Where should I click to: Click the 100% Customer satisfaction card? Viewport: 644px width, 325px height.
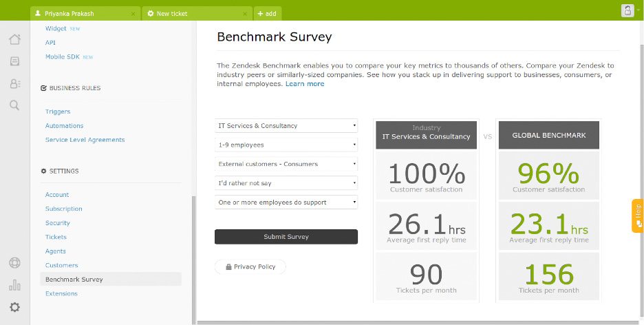pos(426,176)
